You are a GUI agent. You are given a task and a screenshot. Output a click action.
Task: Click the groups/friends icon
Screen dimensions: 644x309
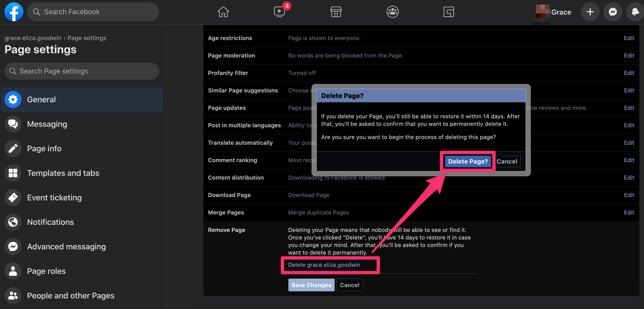(393, 12)
